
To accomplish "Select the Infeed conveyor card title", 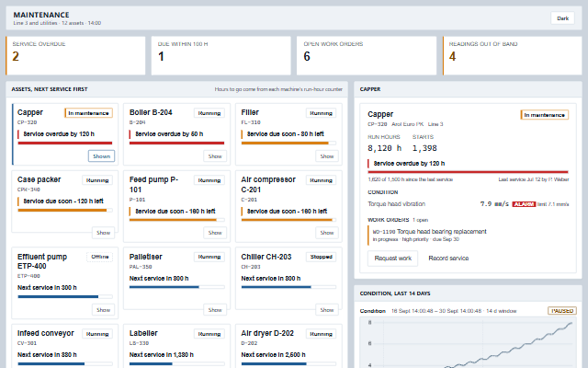I will 46,333.
